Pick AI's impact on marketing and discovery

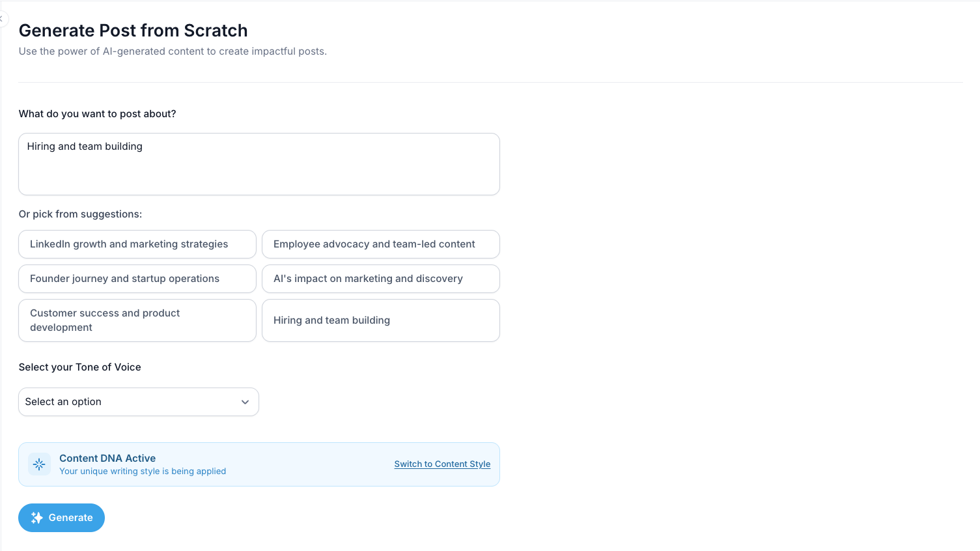(x=381, y=279)
